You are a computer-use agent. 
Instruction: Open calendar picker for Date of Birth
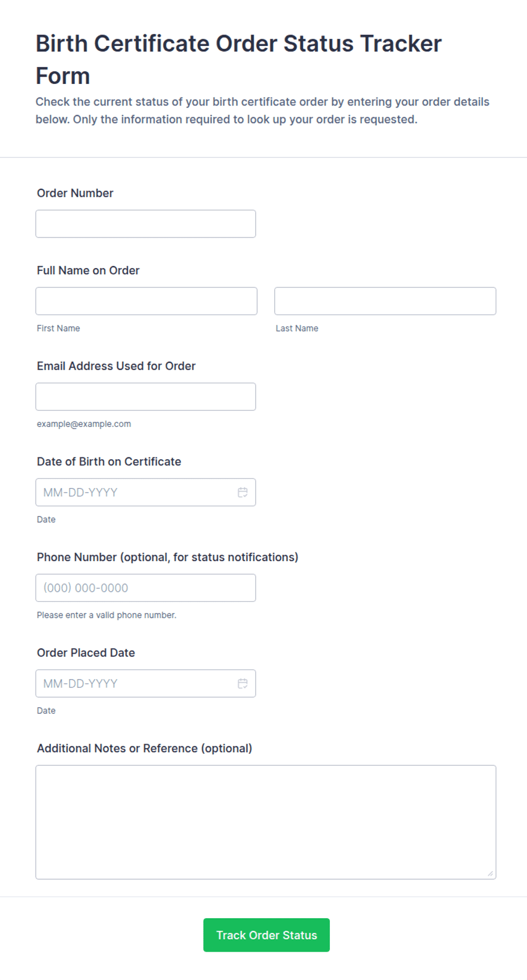pyautogui.click(x=243, y=493)
